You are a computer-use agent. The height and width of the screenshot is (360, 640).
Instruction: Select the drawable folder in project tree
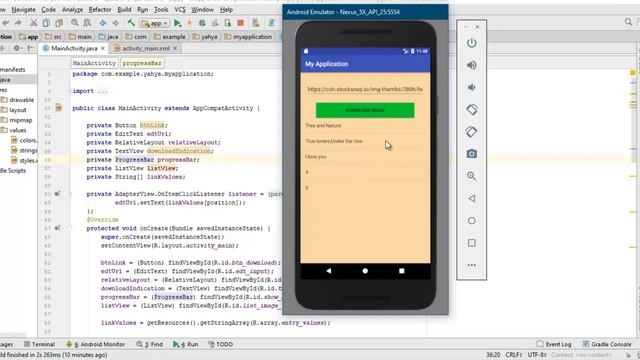tap(18, 100)
